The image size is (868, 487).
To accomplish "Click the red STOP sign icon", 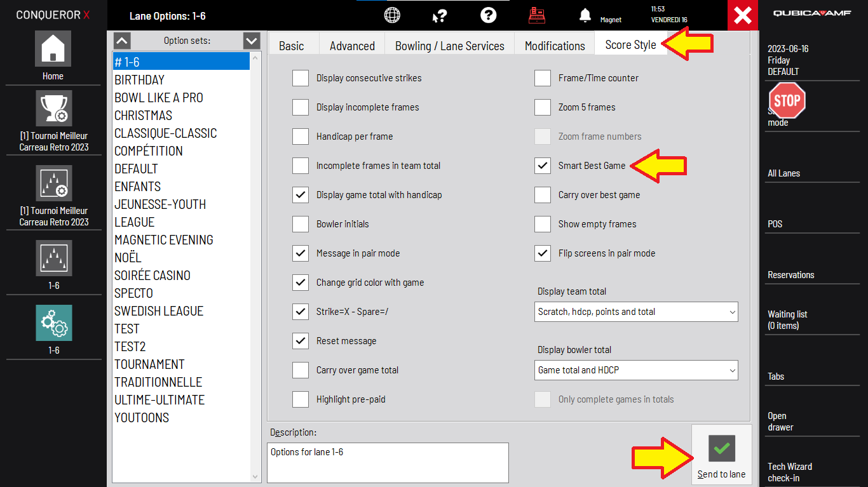I will tap(787, 100).
